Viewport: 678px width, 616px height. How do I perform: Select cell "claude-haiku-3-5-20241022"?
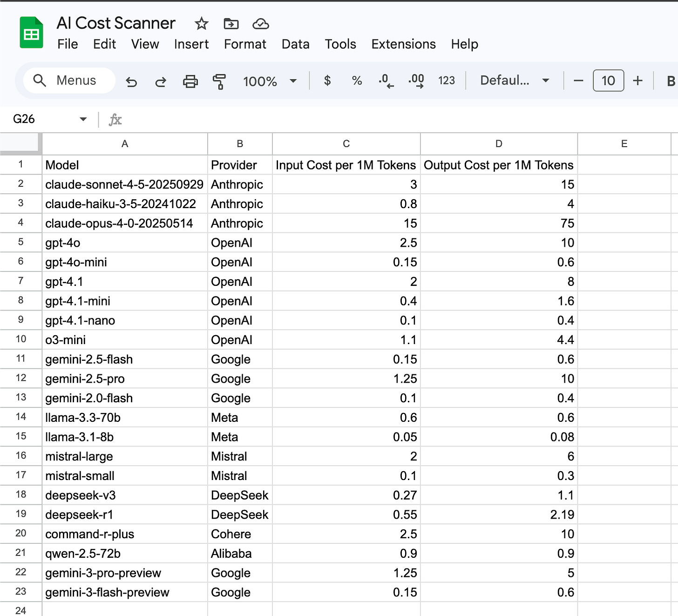point(125,204)
